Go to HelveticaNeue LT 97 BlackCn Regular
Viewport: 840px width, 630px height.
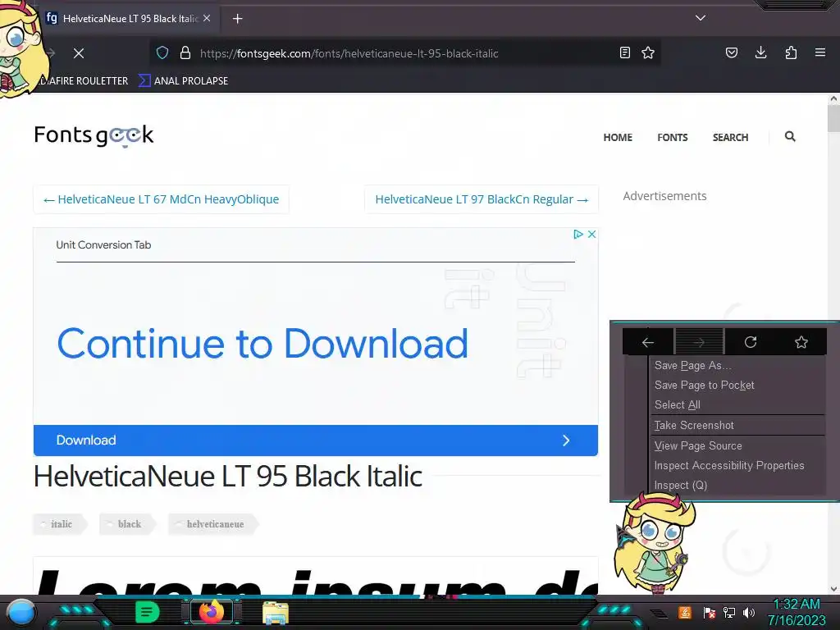pyautogui.click(x=482, y=199)
